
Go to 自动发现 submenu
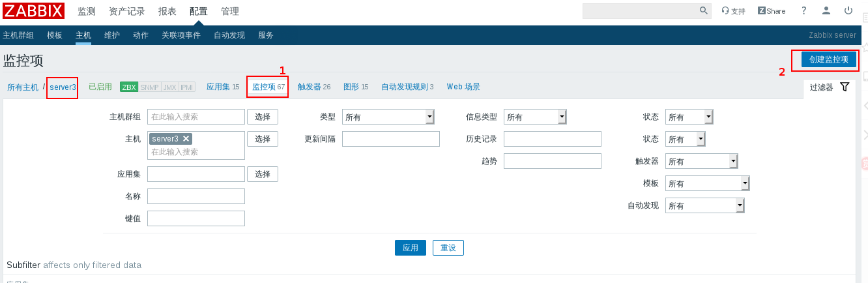point(229,35)
